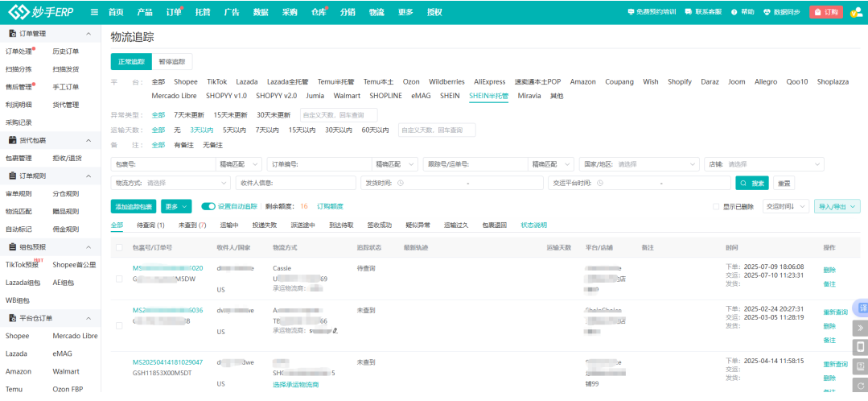Select 7天未更新 filter option

pos(189,115)
